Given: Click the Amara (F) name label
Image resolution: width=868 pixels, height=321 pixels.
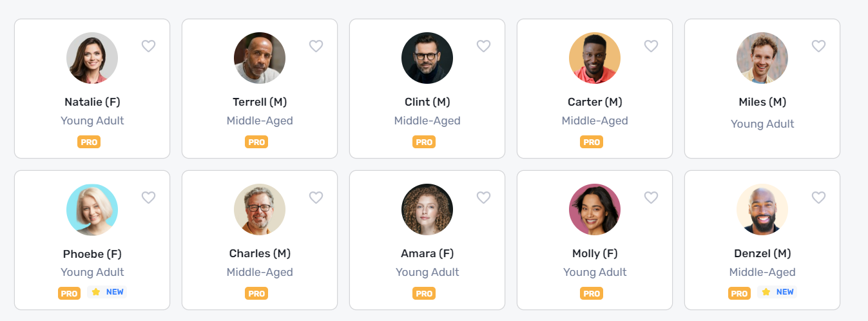Looking at the screenshot, I should (427, 253).
